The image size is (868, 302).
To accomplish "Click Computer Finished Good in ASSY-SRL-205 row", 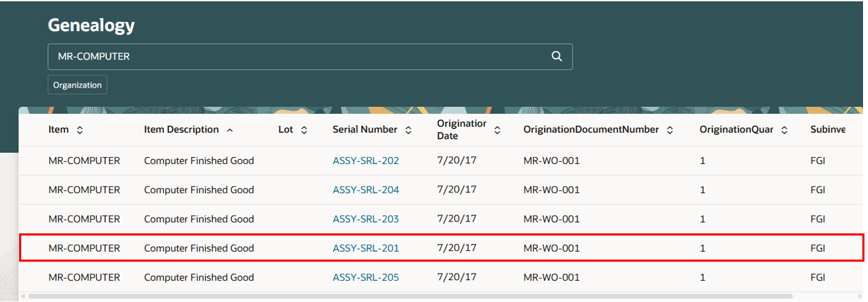I will pyautogui.click(x=199, y=277).
